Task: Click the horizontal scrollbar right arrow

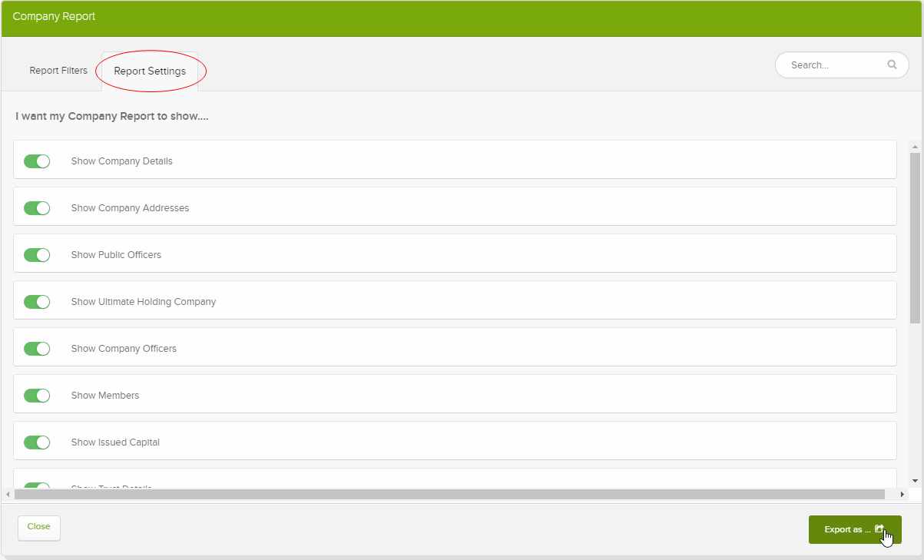Action: [x=903, y=494]
